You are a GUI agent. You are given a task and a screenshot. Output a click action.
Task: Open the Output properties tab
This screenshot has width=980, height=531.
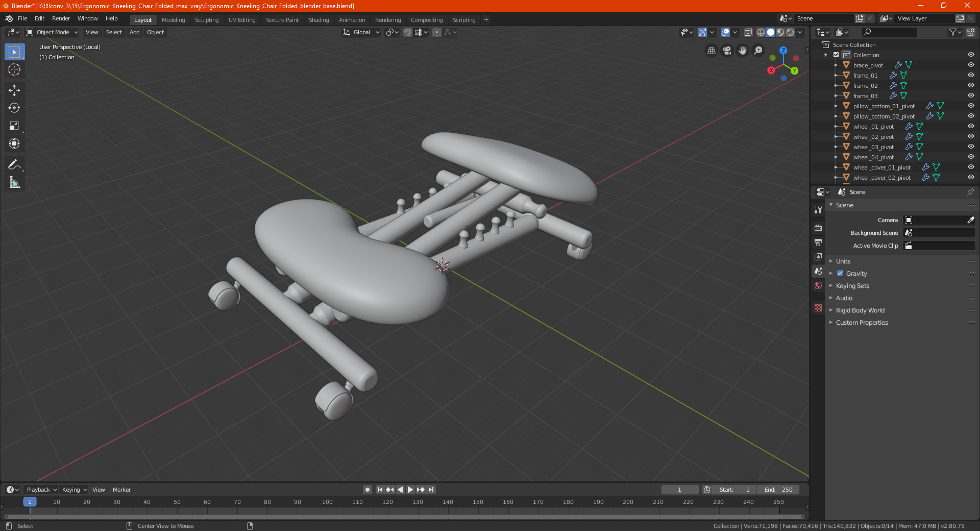[818, 242]
